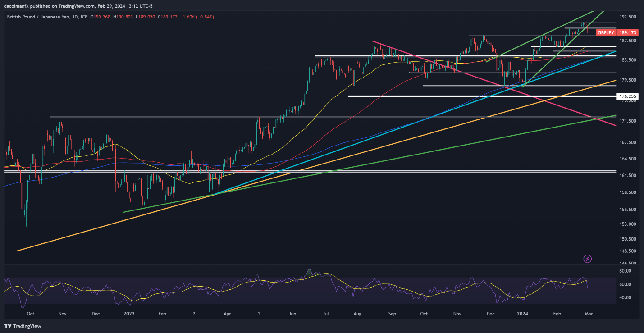Click the 183.500 price axis label
This screenshot has width=644, height=333.
628,60
